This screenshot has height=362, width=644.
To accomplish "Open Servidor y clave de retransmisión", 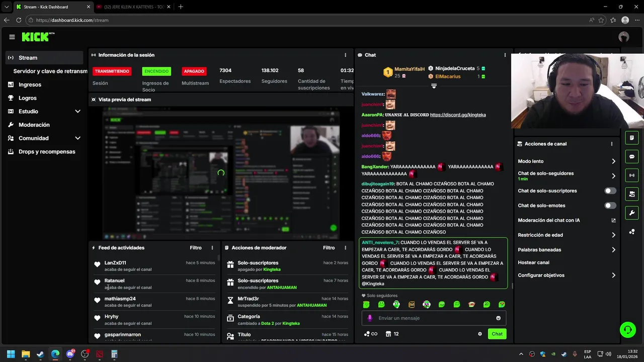I will (x=50, y=71).
